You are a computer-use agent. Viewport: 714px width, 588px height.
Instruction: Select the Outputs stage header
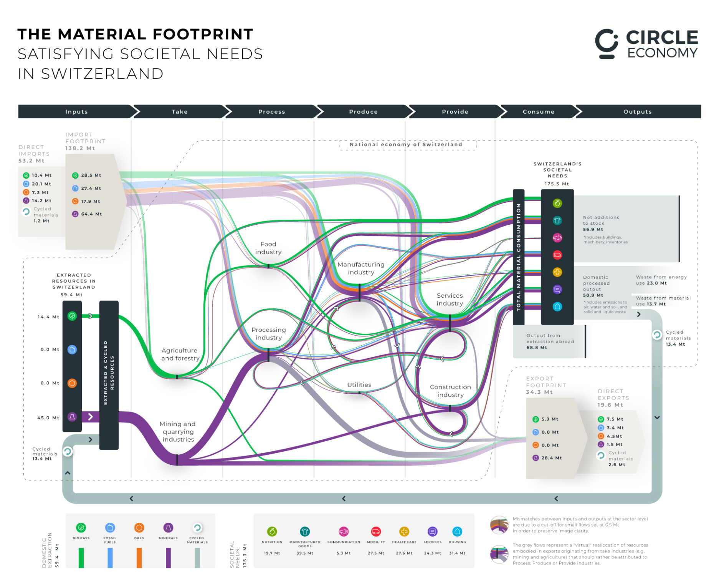pos(638,111)
